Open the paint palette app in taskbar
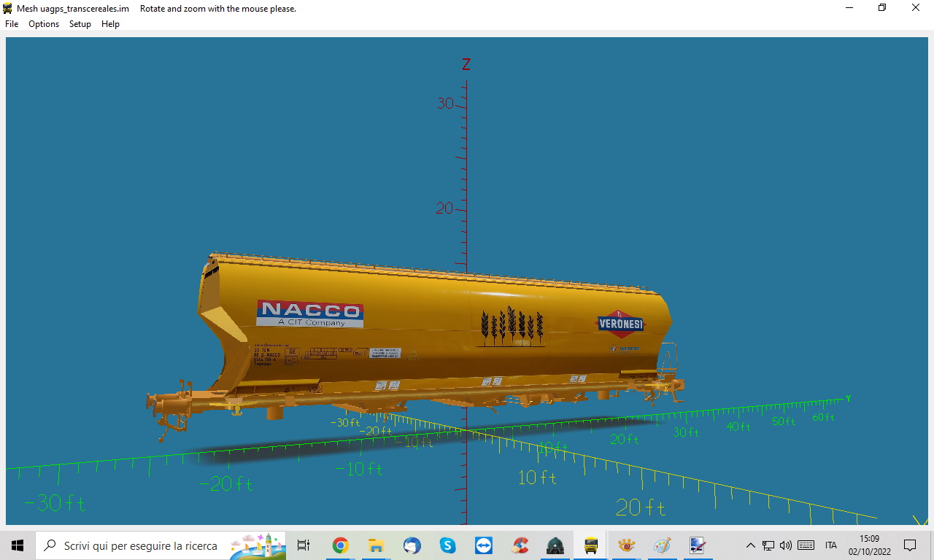 pyautogui.click(x=662, y=545)
